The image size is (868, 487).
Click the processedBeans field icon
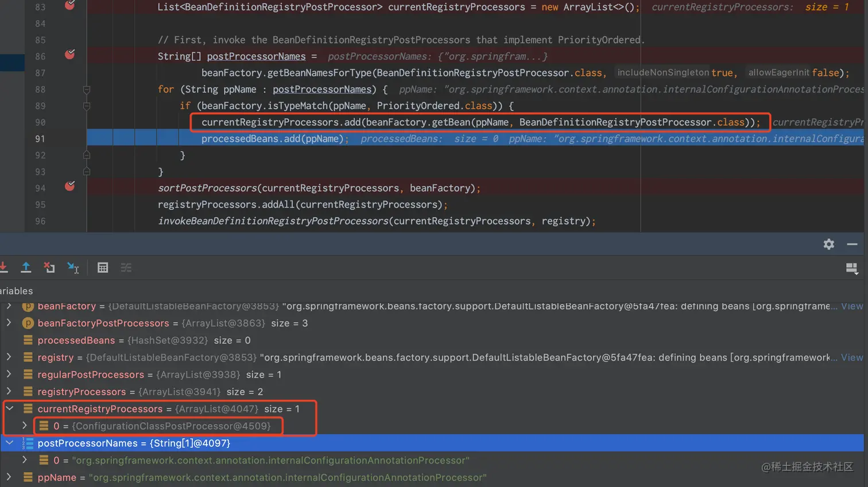28,340
